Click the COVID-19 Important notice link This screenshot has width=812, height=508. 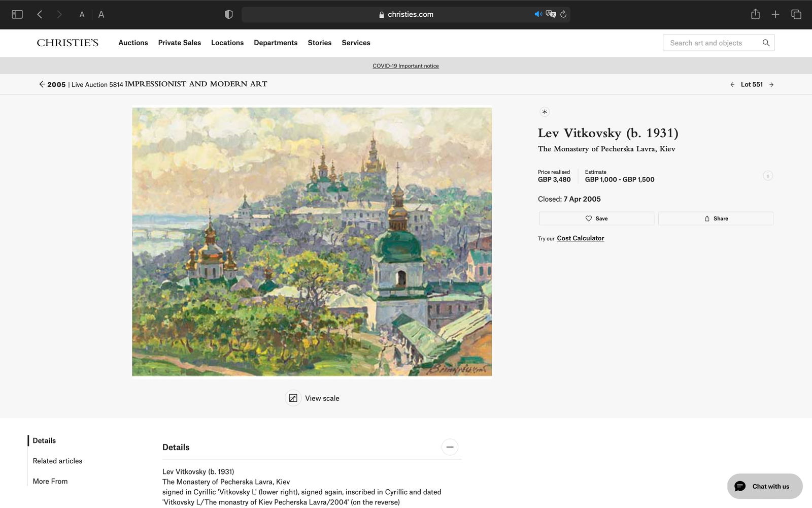(405, 66)
